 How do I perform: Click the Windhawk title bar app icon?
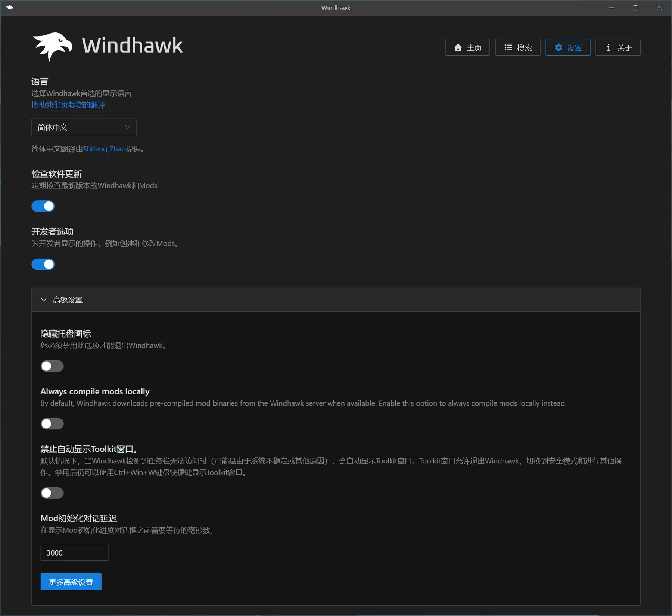10,8
